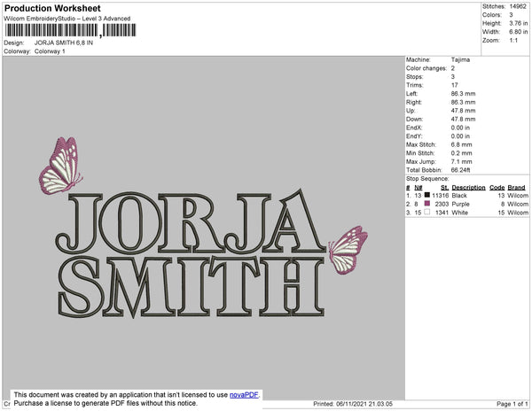Image resolution: width=532 pixels, height=411 pixels.
Task: Click height value '3.76 in'
Action: click(519, 23)
